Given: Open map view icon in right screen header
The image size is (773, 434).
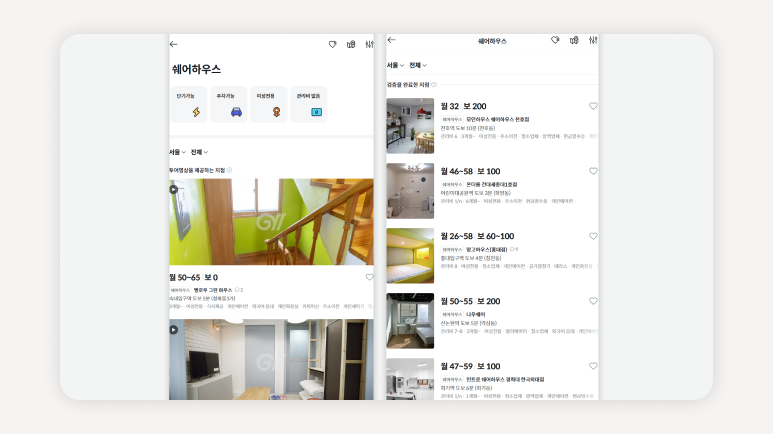Looking at the screenshot, I should tap(574, 40).
